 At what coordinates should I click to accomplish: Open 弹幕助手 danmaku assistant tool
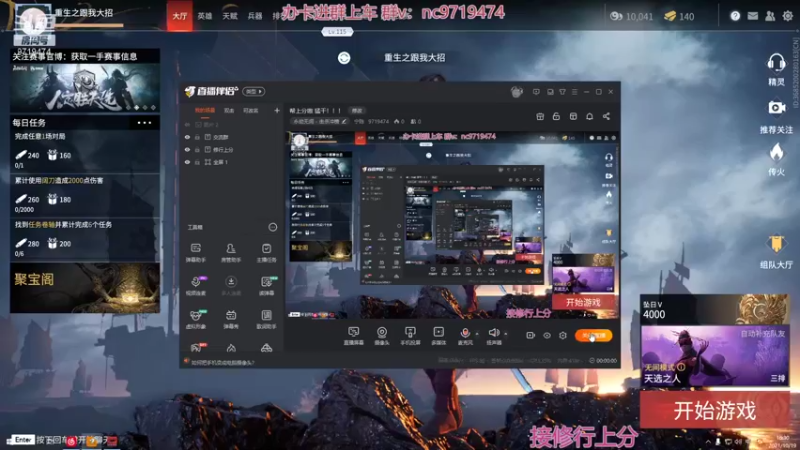196,253
